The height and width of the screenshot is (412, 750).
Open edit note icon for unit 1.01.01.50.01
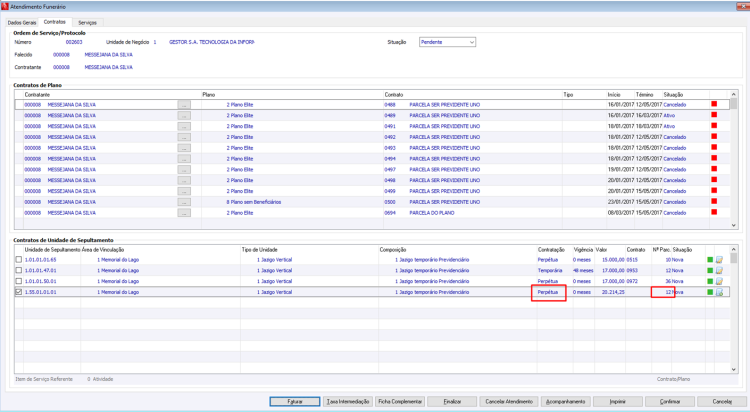pos(719,281)
